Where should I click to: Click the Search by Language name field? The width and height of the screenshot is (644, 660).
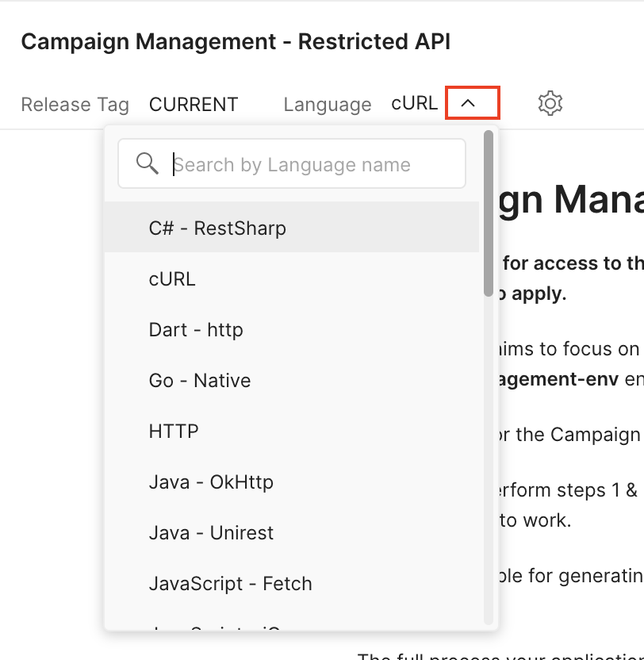(x=292, y=163)
